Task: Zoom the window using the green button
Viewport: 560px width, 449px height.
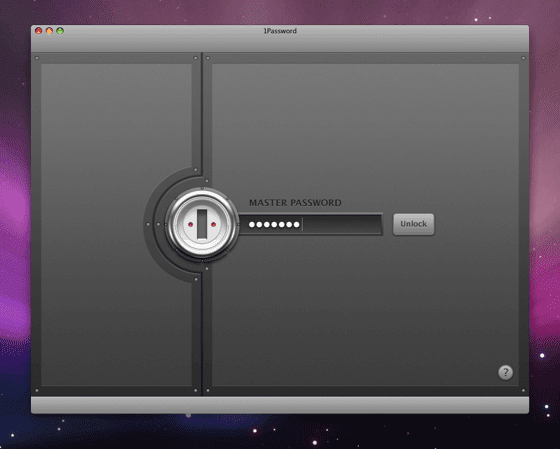Action: 60,31
